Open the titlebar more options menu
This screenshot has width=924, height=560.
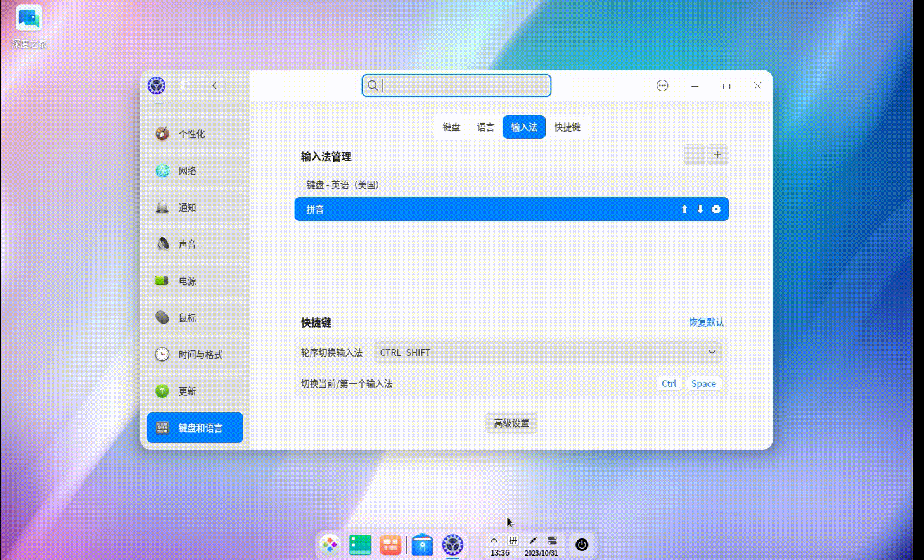point(662,86)
